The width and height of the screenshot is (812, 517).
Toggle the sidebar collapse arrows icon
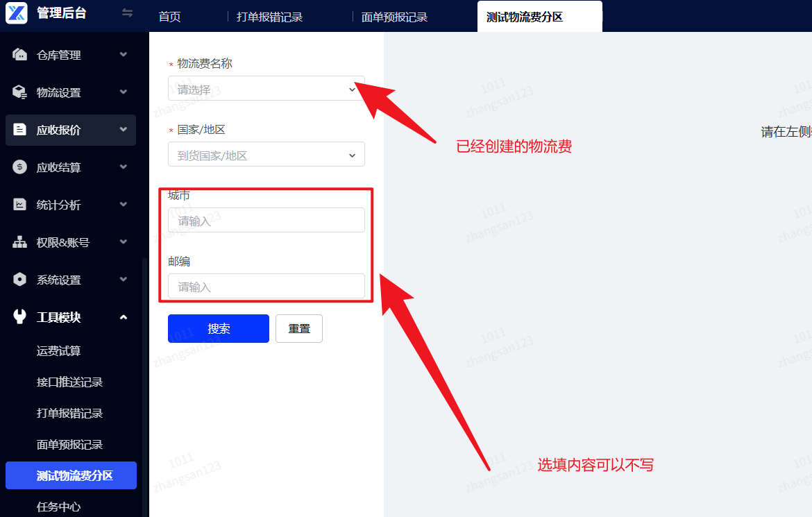pyautogui.click(x=128, y=13)
